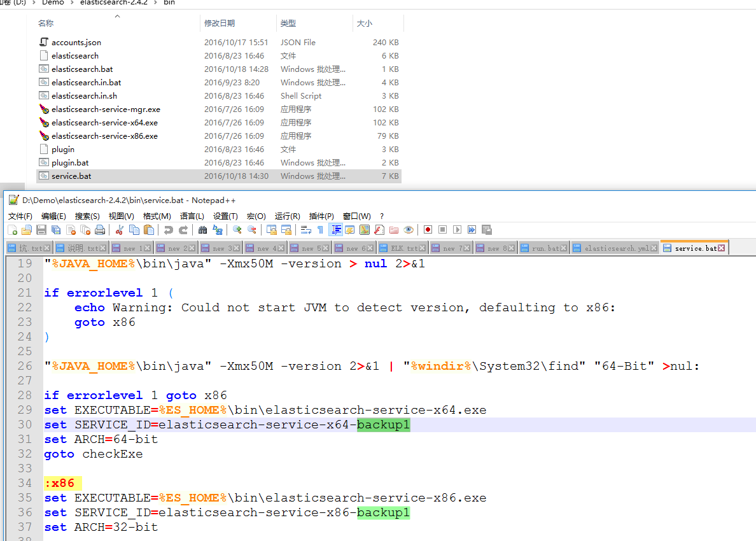Click the Save recorded macro icon

[486, 230]
